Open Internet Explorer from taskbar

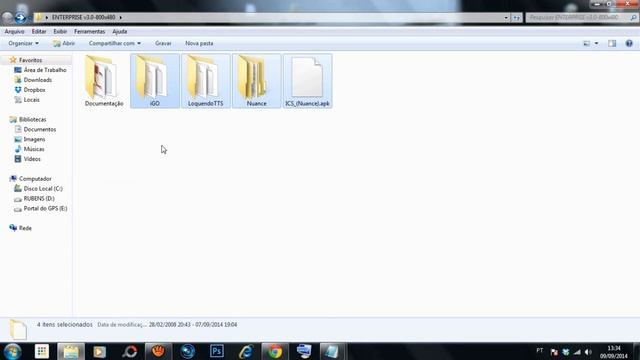[x=246, y=351]
